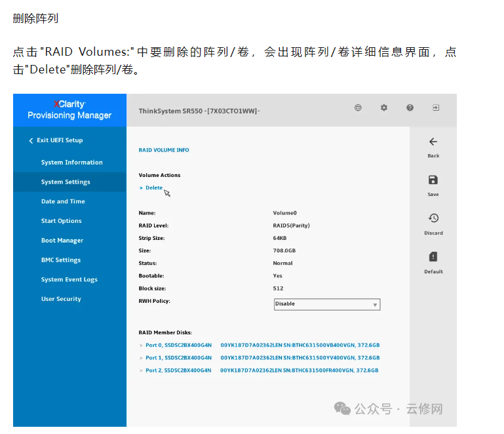Click the Default settings icon
Image resolution: width=504 pixels, height=434 pixels.
(433, 257)
